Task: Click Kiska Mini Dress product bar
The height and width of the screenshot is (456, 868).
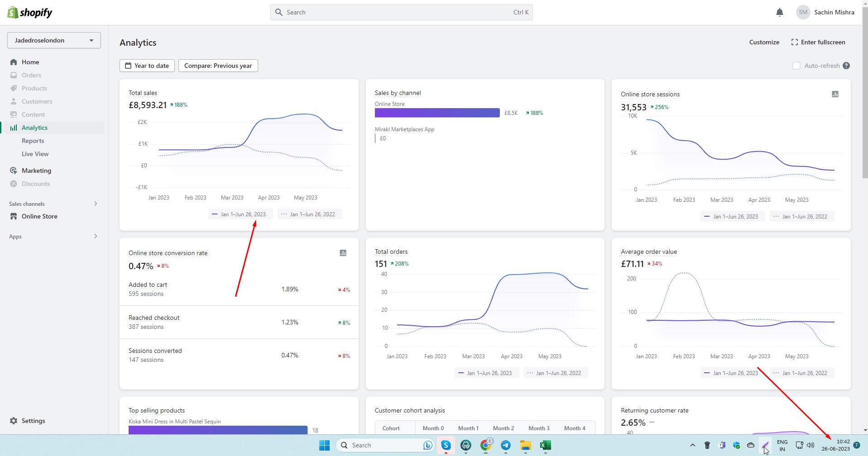Action: click(218, 430)
